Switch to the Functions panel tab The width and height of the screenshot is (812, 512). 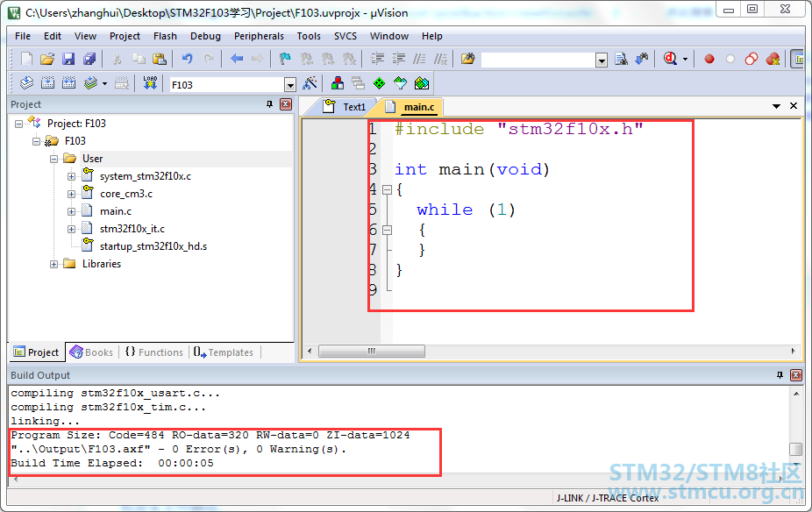(154, 352)
